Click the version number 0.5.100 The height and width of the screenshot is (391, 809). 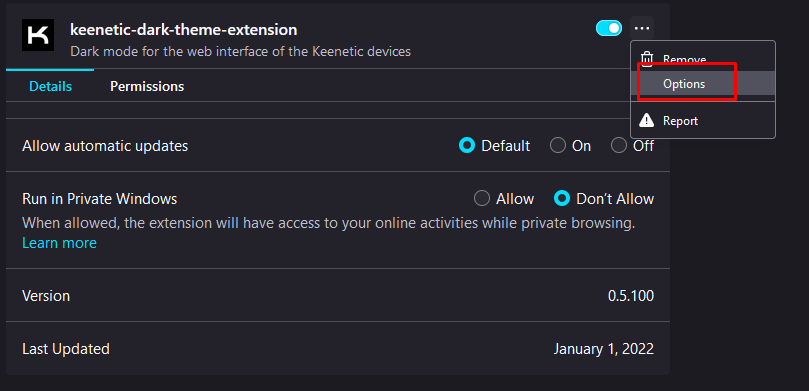coord(631,296)
